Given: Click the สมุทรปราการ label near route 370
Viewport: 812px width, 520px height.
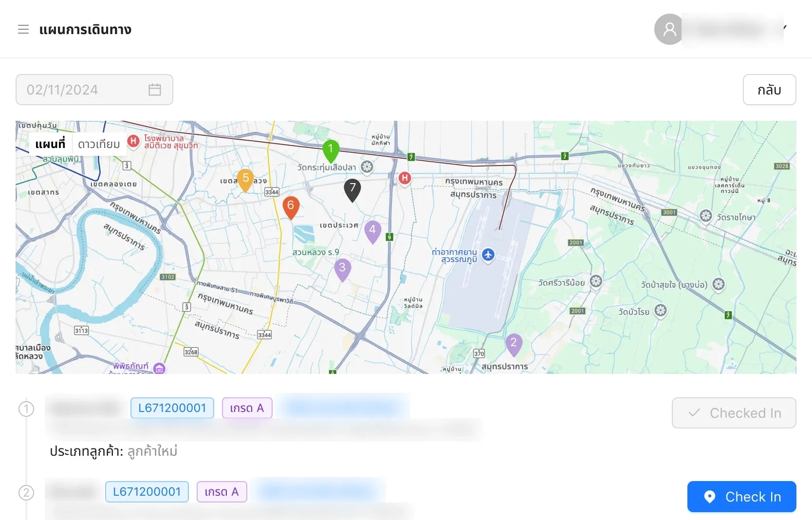Looking at the screenshot, I should (x=505, y=366).
